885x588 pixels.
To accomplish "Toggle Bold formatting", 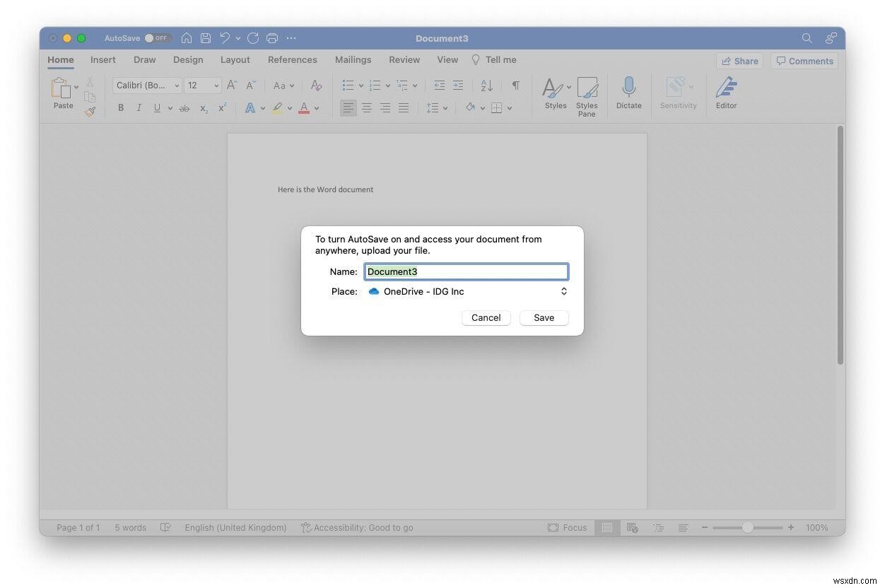I will (121, 108).
